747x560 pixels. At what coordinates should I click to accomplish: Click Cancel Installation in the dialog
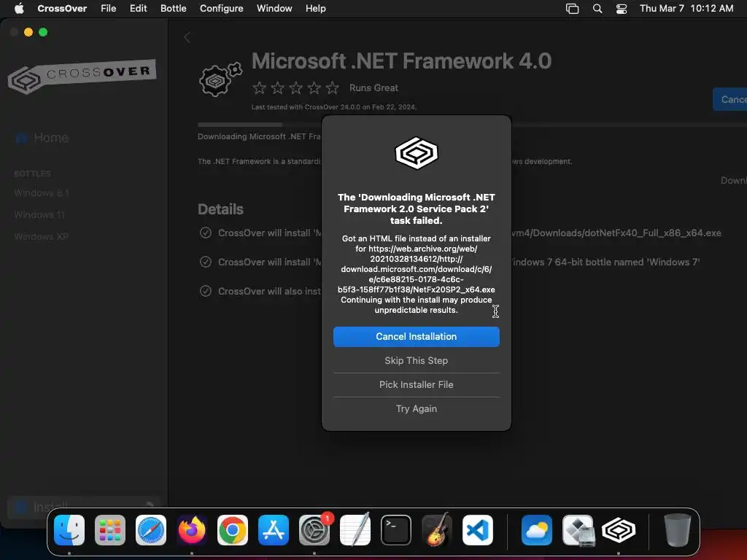click(x=416, y=337)
